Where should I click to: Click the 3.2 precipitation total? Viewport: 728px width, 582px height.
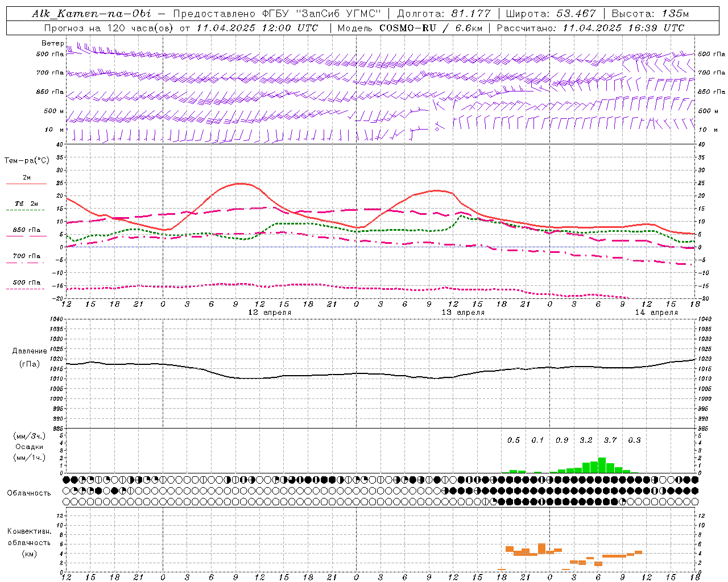[x=586, y=440]
